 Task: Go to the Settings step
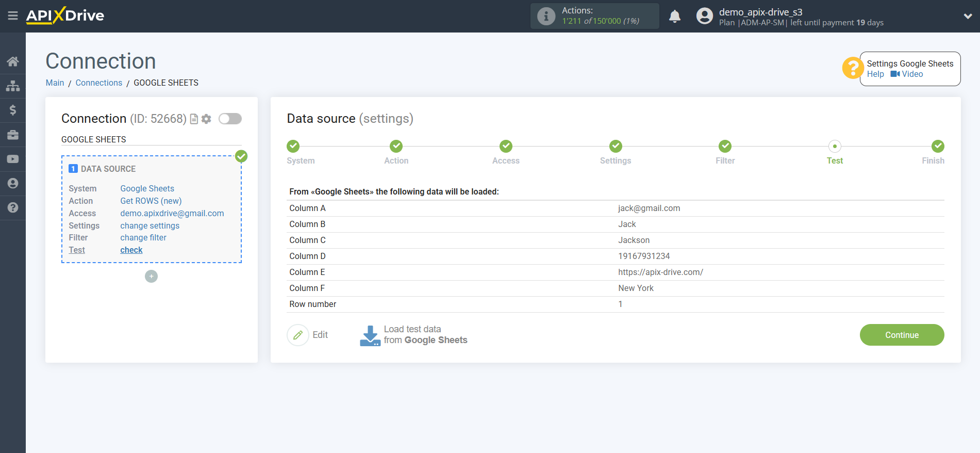tap(616, 147)
